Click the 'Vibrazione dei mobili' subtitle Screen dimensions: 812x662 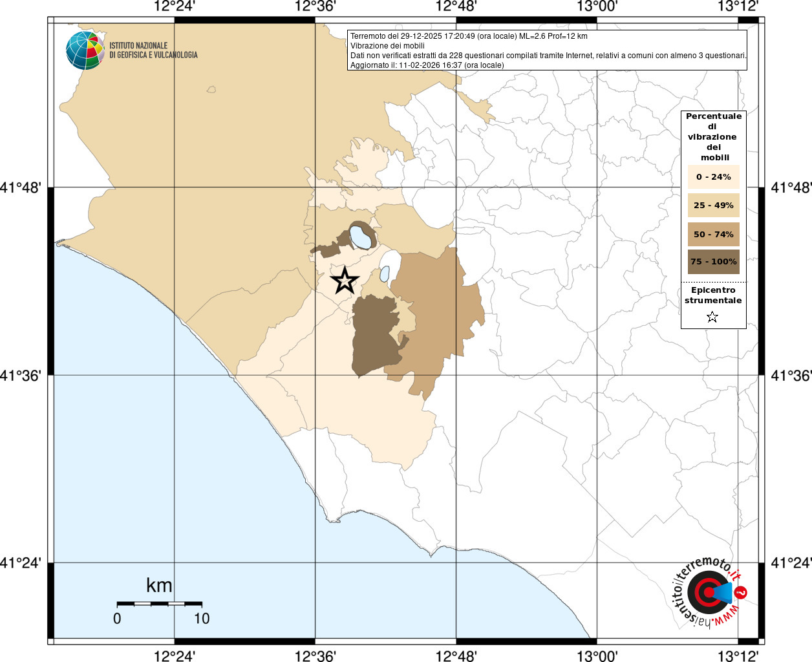pyautogui.click(x=387, y=46)
